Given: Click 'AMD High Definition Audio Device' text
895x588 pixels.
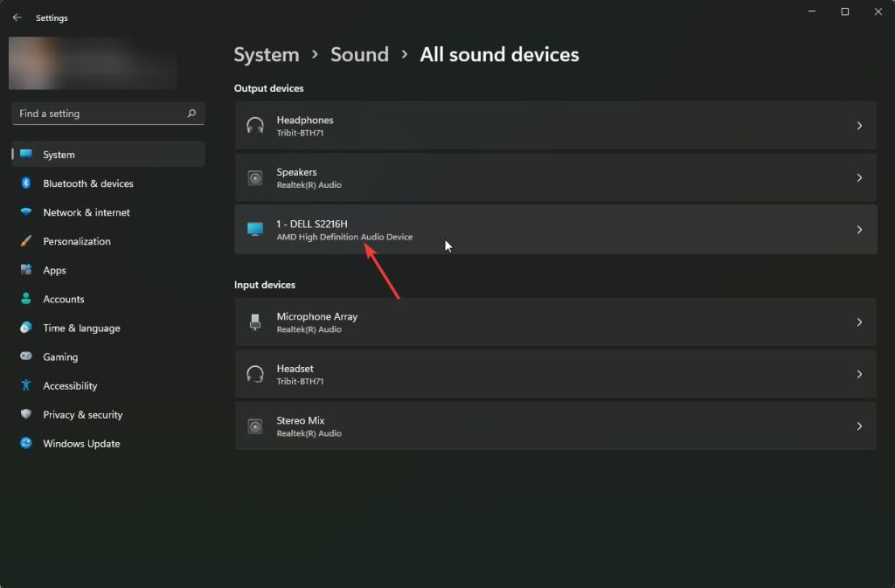Looking at the screenshot, I should pos(344,237).
